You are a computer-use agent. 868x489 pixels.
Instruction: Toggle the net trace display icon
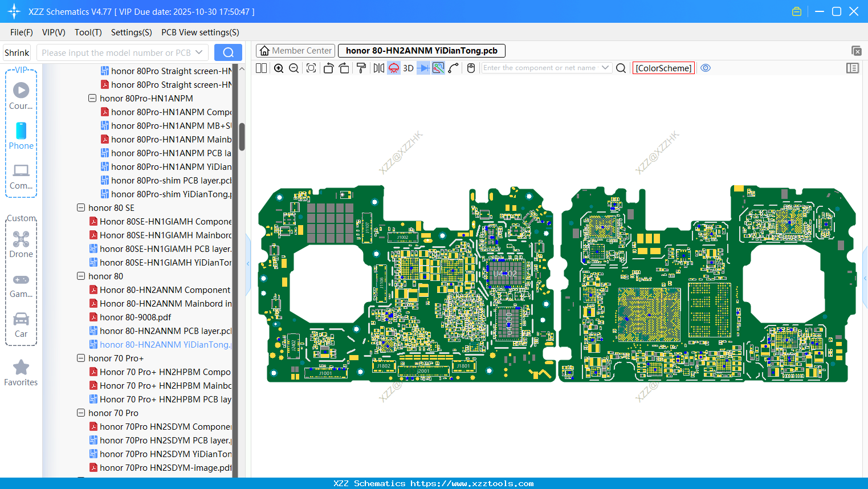(x=438, y=68)
